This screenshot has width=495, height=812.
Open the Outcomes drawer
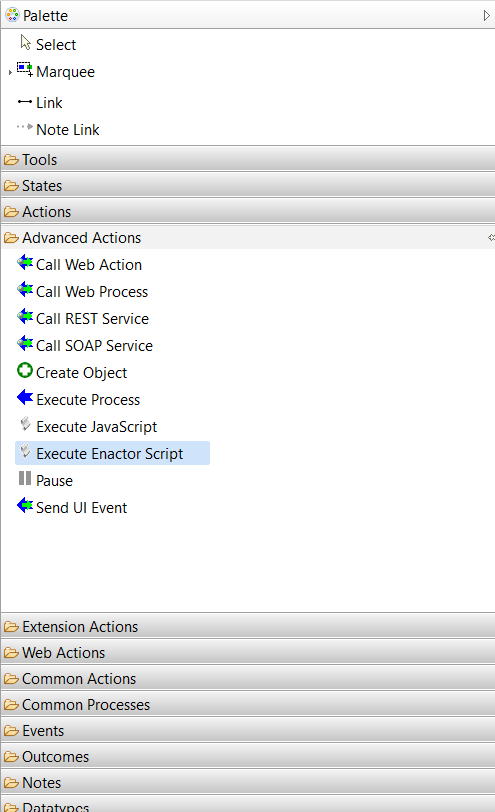click(x=248, y=757)
